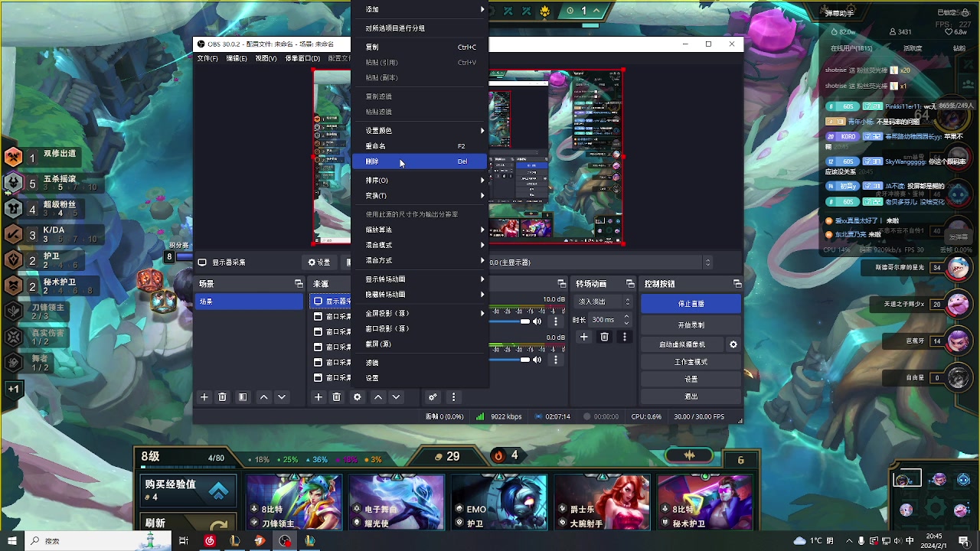Move the source up in the Sources dock

pyautogui.click(x=377, y=397)
